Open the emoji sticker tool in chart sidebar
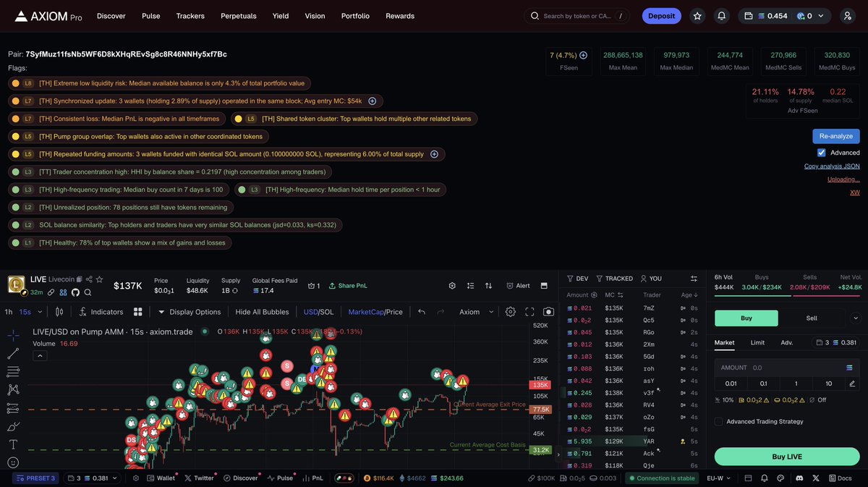Screen dimensions: 868x487 (x=13, y=462)
